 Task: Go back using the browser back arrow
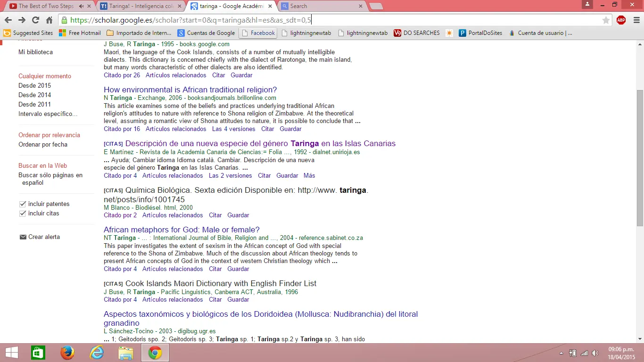point(8,20)
